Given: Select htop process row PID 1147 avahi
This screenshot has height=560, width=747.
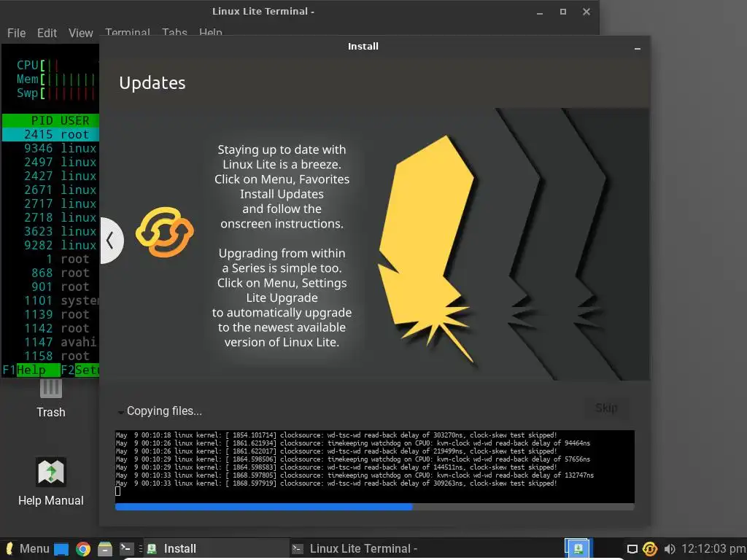Looking at the screenshot, I should coord(50,342).
